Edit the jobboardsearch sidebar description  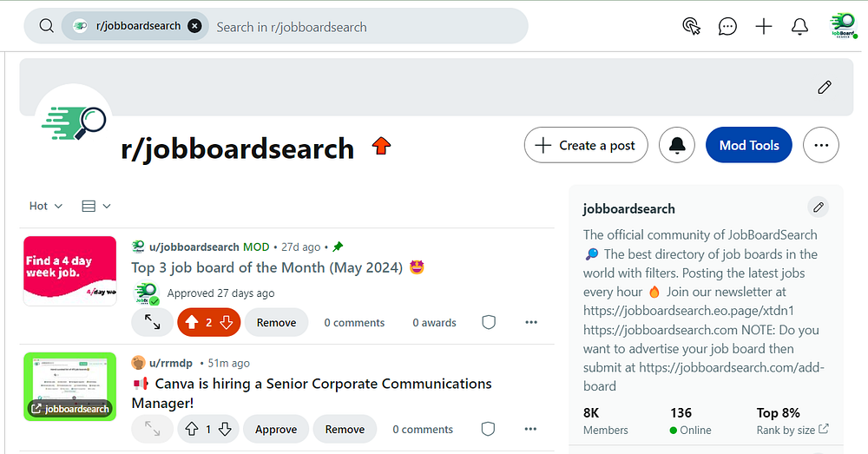tap(818, 207)
